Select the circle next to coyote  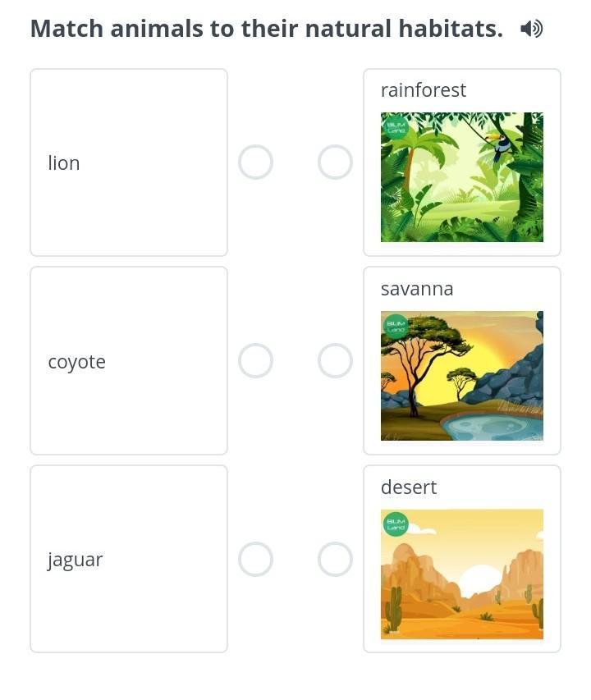click(x=255, y=361)
